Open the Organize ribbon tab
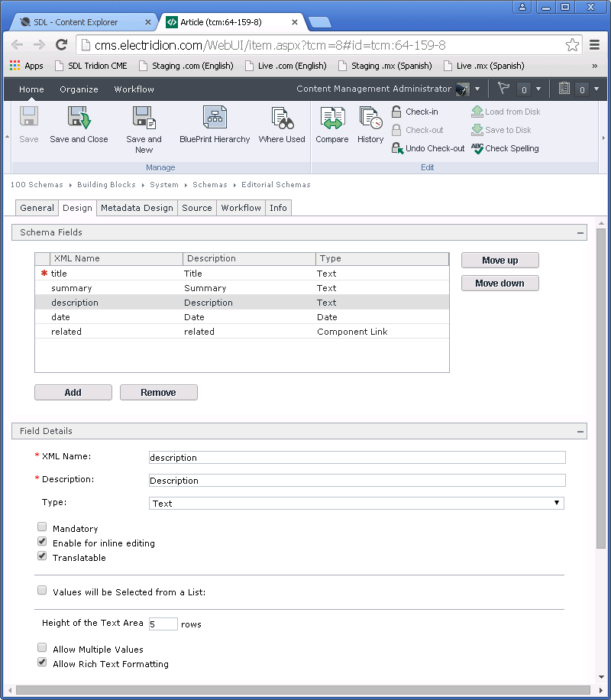This screenshot has width=611, height=700. click(x=79, y=89)
